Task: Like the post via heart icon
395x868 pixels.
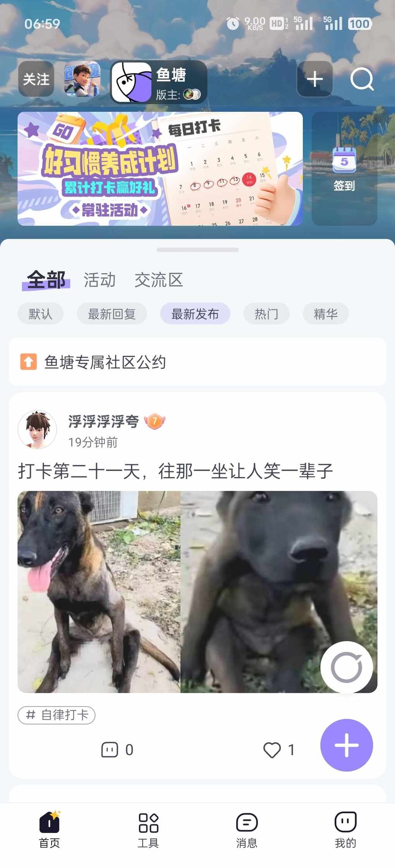Action: [x=272, y=750]
